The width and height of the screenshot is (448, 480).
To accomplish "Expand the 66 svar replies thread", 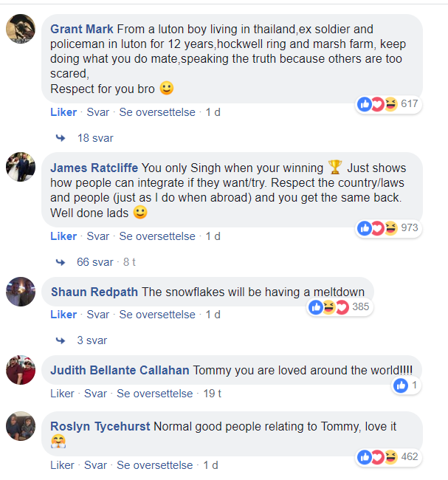I will click(94, 262).
